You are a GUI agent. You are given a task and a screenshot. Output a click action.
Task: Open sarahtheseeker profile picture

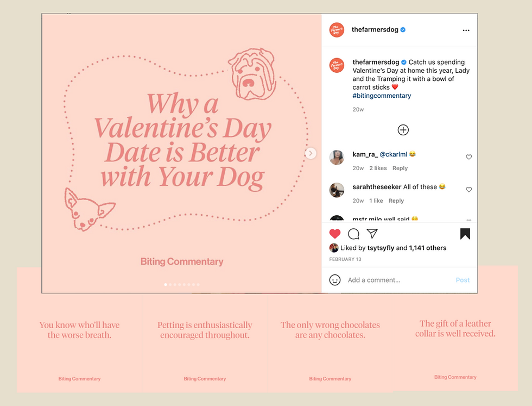(337, 190)
